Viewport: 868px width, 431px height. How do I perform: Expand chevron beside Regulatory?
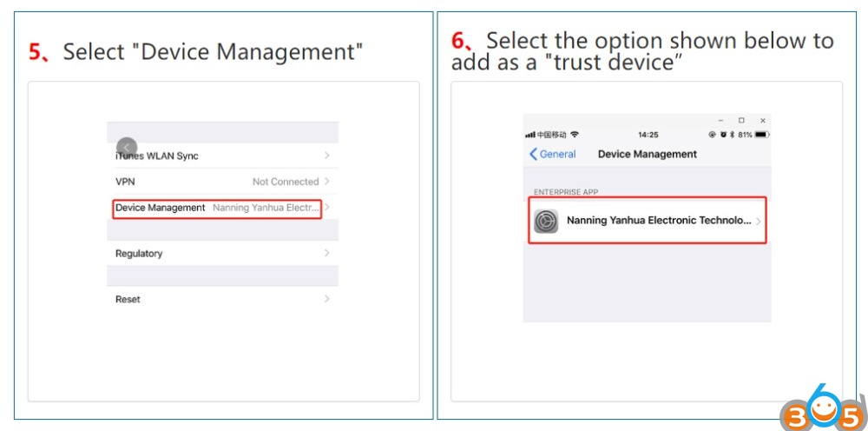[x=327, y=253]
